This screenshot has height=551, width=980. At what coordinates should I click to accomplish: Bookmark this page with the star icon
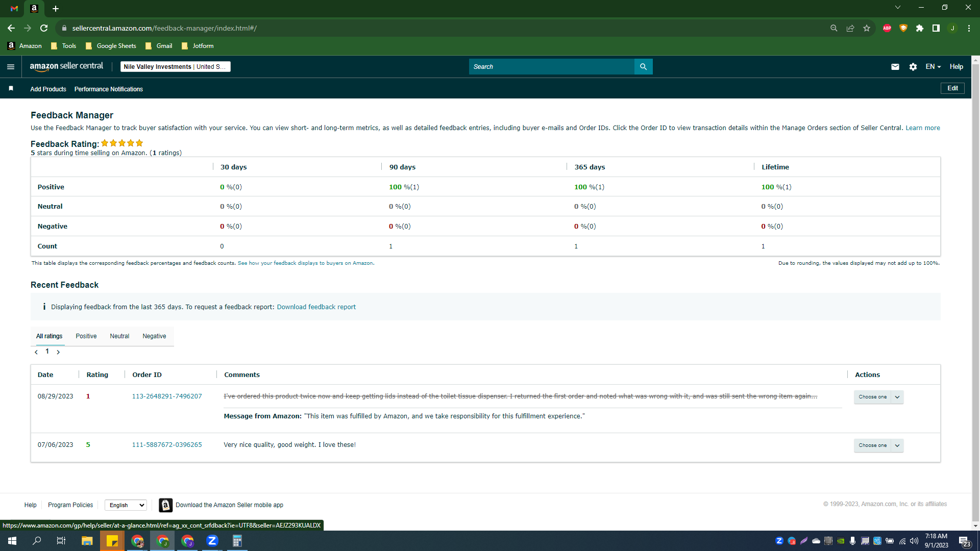click(867, 28)
